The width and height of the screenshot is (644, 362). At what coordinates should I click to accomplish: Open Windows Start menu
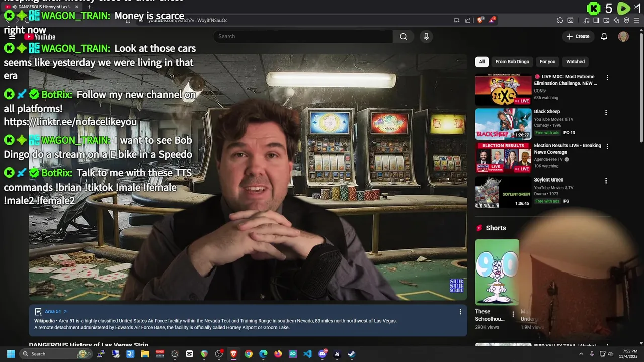point(11,354)
